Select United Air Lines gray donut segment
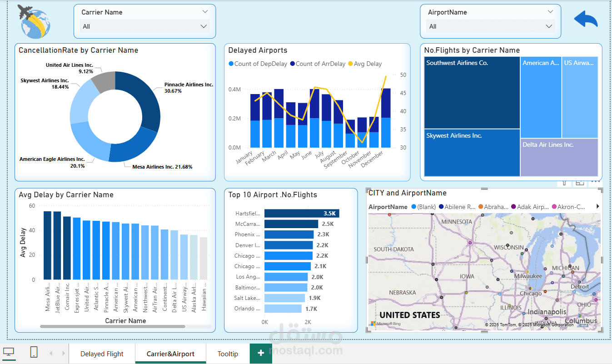 (x=104, y=81)
